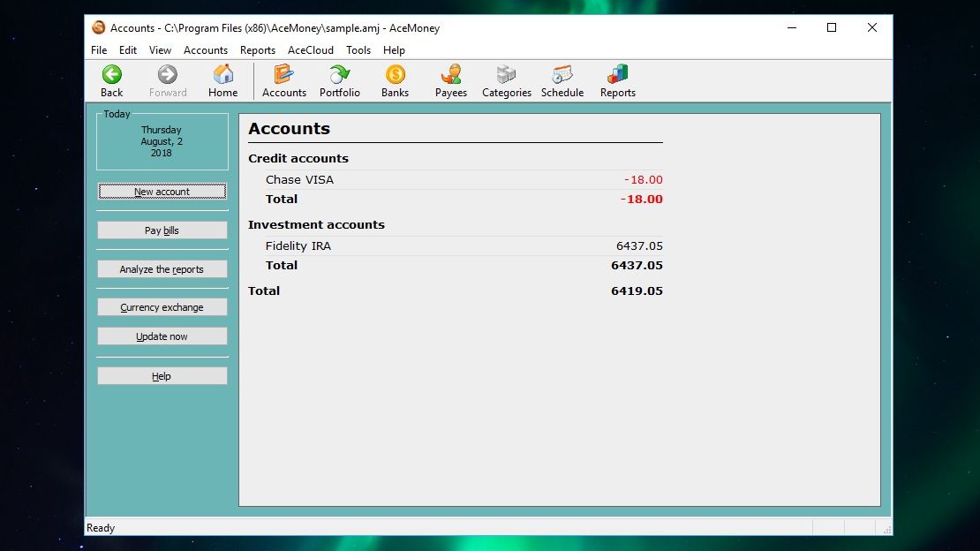
Task: Click the 6437.05 Fidelity IRA balance
Action: [639, 245]
